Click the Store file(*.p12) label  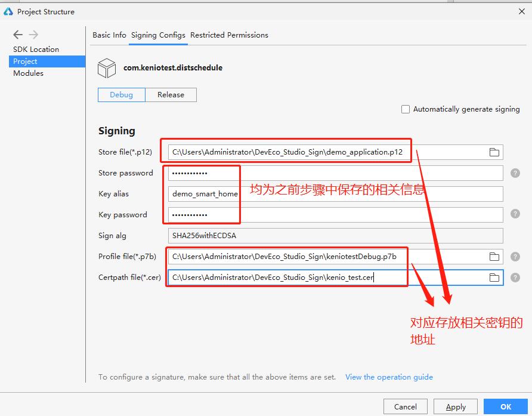(125, 152)
